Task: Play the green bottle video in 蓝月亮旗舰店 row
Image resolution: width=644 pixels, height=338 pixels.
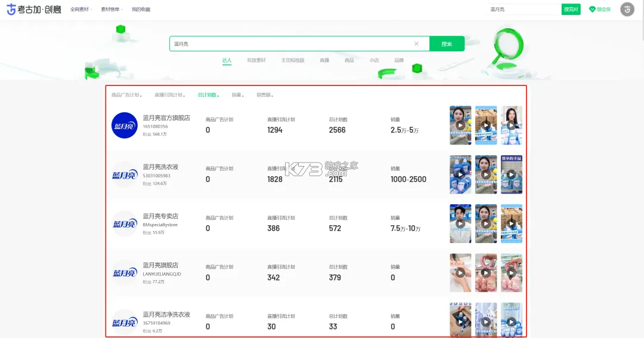Action: [512, 273]
